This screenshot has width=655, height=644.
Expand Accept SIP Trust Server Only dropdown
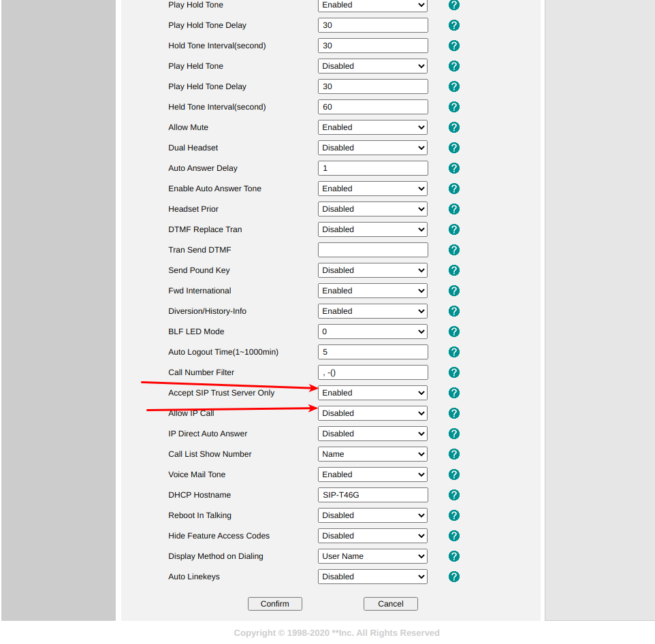372,393
